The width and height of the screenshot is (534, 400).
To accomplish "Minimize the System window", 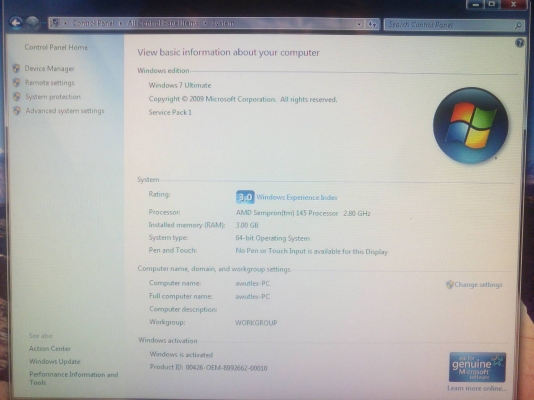I will pos(476,4).
